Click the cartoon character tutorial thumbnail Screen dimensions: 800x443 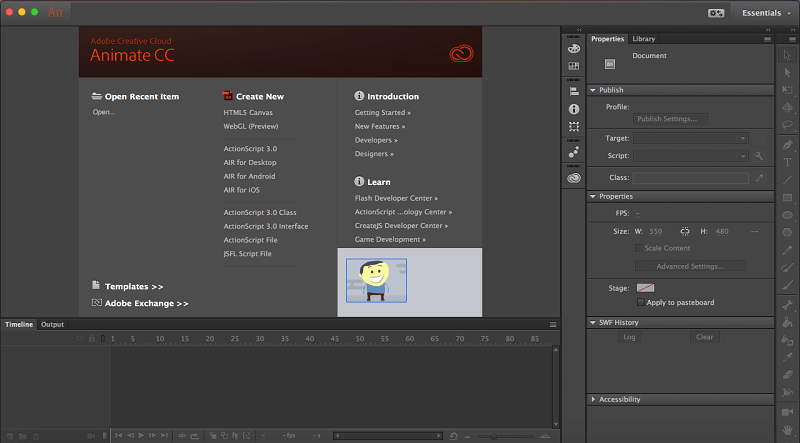click(377, 281)
